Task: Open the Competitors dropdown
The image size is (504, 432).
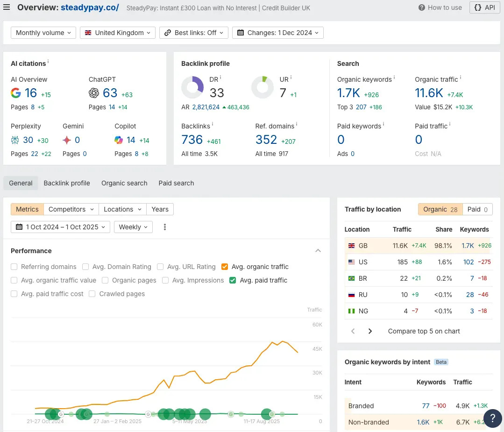Action: [x=71, y=209]
